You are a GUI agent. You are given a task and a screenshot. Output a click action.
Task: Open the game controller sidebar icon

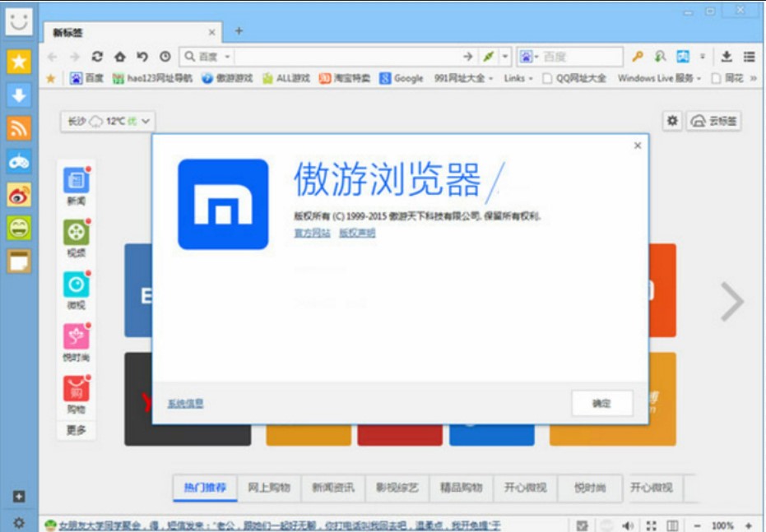click(x=19, y=161)
